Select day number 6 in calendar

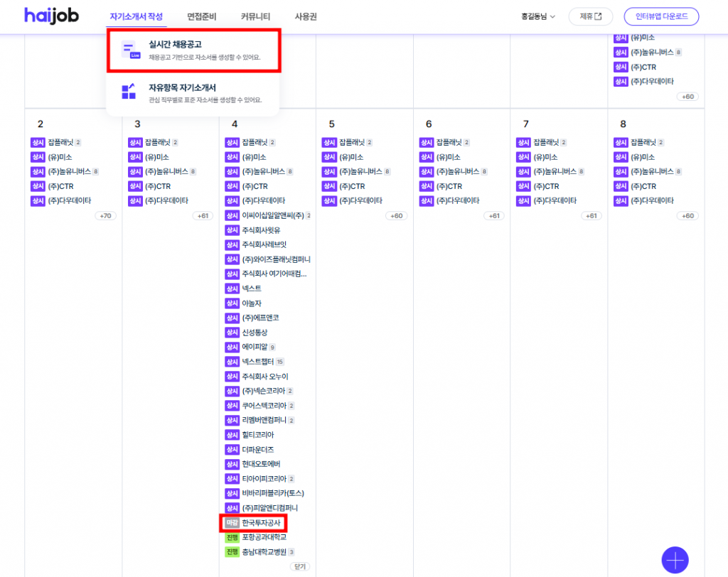coord(429,124)
